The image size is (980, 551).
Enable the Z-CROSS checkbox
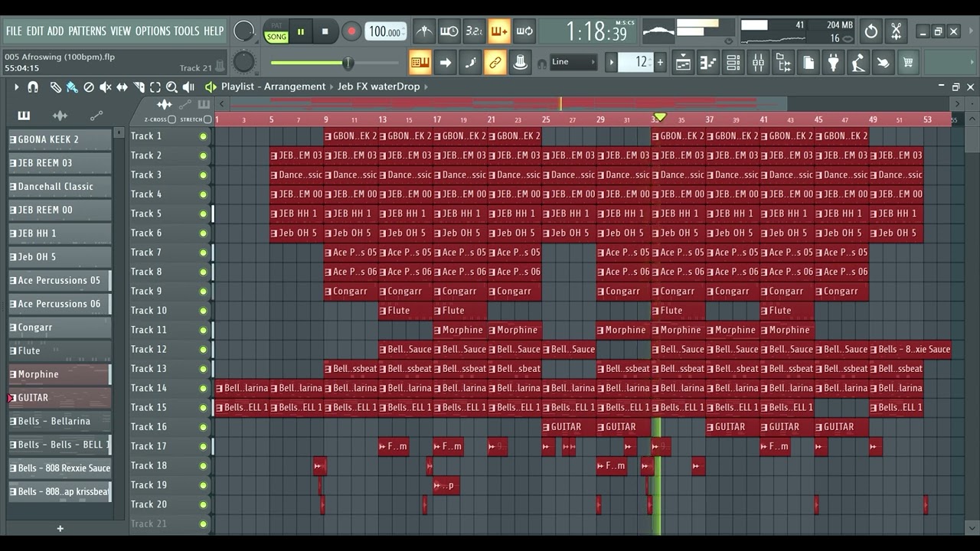[x=172, y=119]
